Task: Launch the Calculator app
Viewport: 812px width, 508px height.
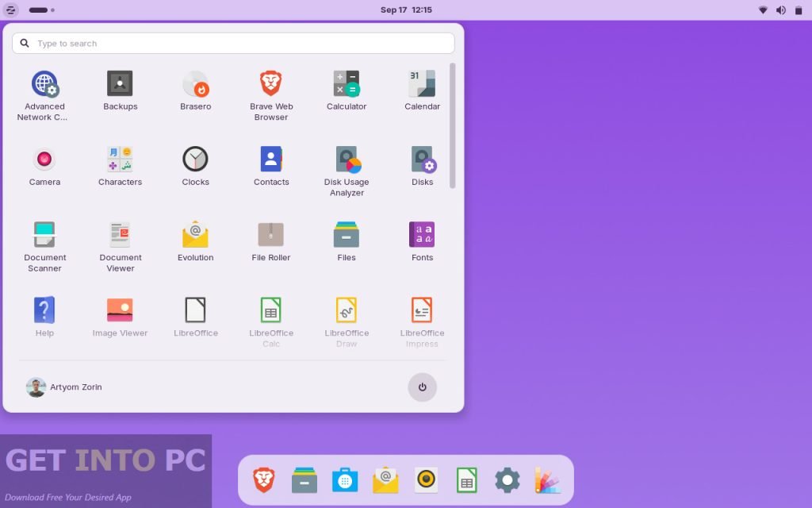Action: coord(347,83)
